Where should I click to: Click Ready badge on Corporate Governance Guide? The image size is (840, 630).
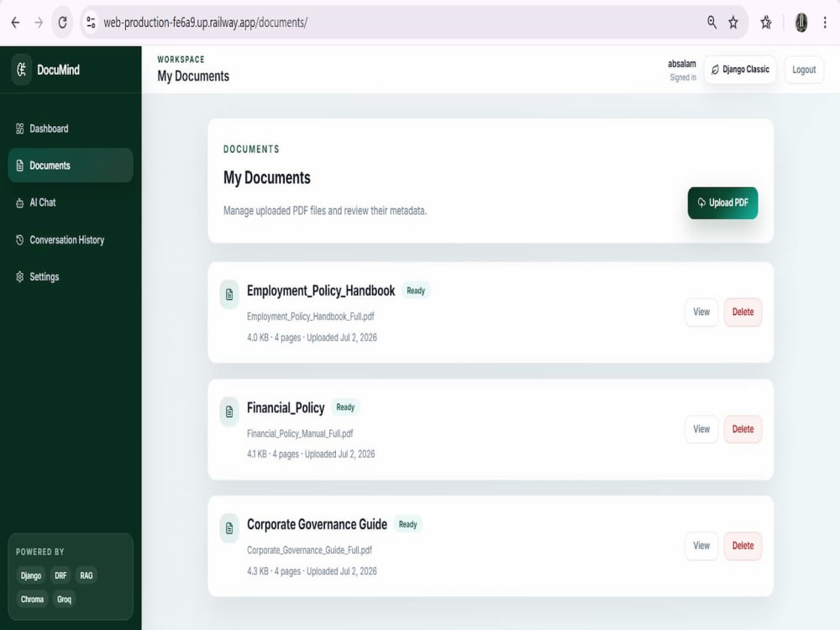click(x=407, y=524)
